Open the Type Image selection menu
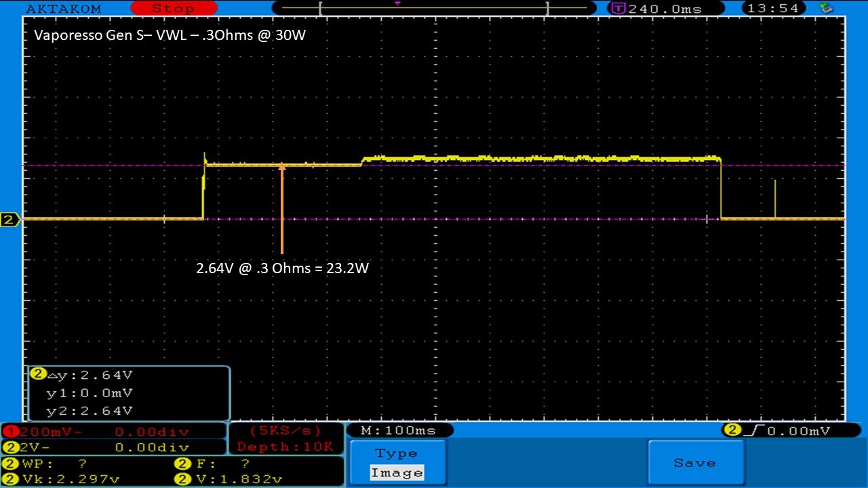868x488 pixels. (397, 463)
